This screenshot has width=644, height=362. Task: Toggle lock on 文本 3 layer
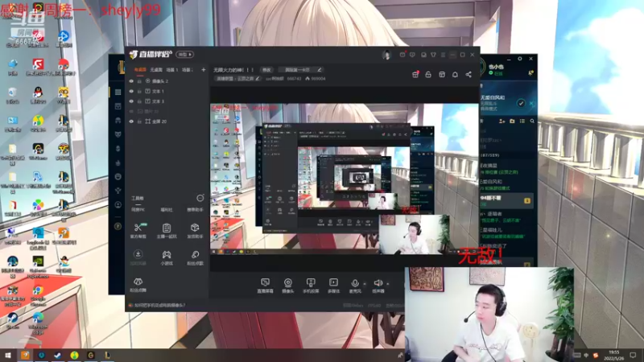(x=139, y=101)
